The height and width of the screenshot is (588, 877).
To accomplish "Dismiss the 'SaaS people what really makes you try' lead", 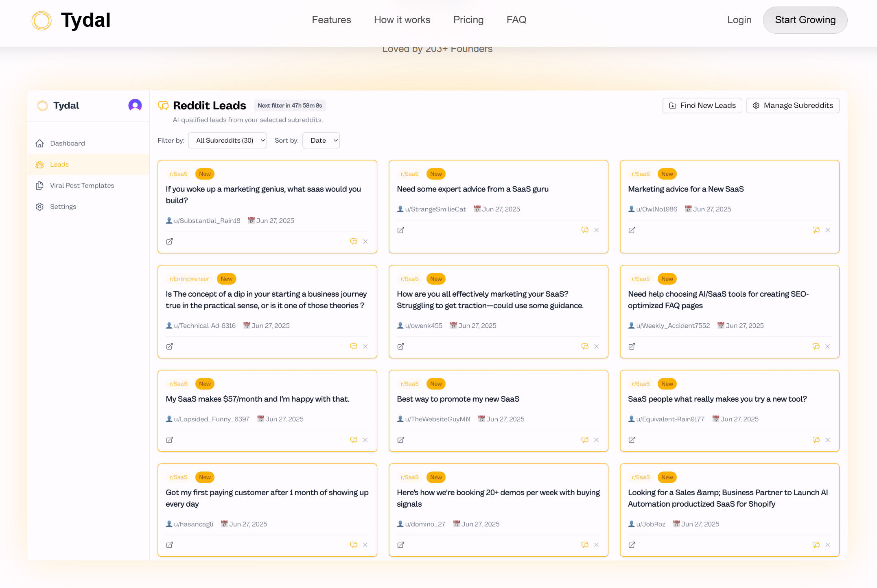I will click(x=828, y=440).
